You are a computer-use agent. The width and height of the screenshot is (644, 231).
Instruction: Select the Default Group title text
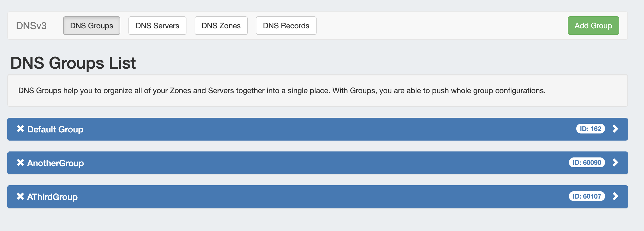(55, 129)
